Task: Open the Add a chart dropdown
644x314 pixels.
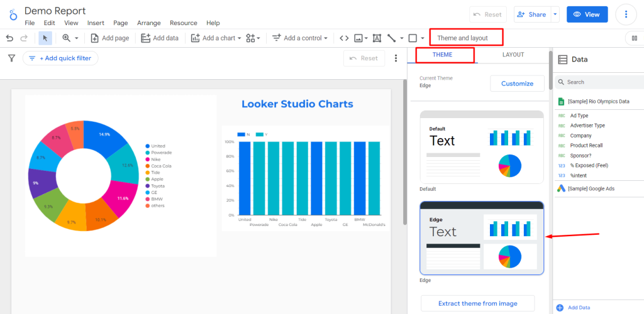Action: point(216,38)
